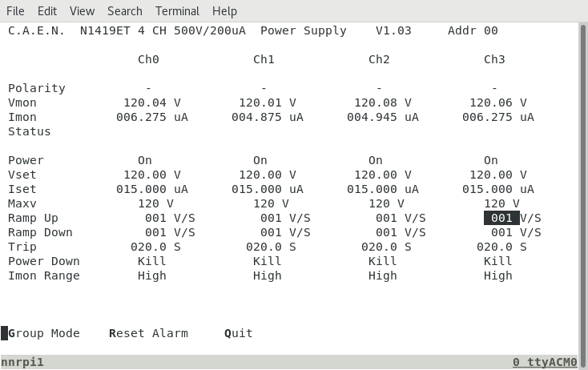This screenshot has width=588, height=370.
Task: Click the ttyACM0 window label in status bar
Action: [545, 363]
